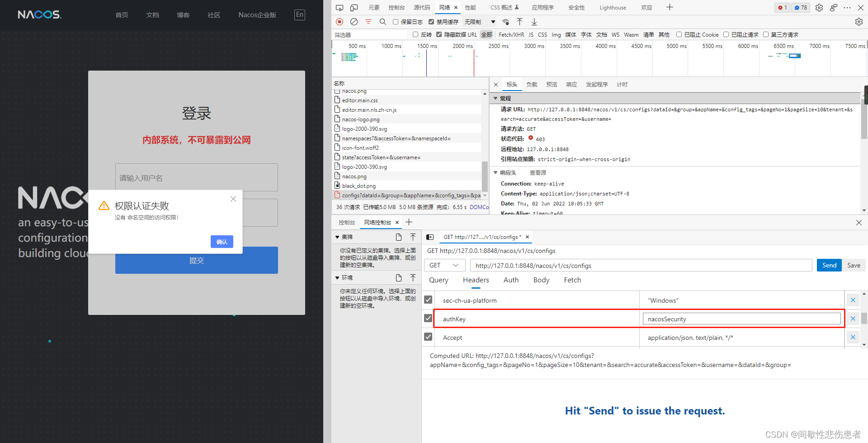
Task: Check the blocked Cookie checkbox
Action: tap(679, 34)
